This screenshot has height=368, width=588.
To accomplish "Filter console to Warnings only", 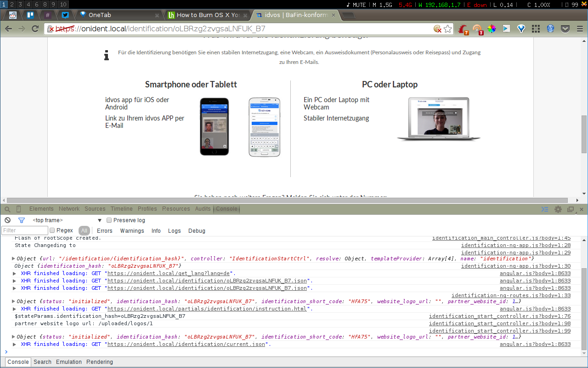I will coord(132,231).
